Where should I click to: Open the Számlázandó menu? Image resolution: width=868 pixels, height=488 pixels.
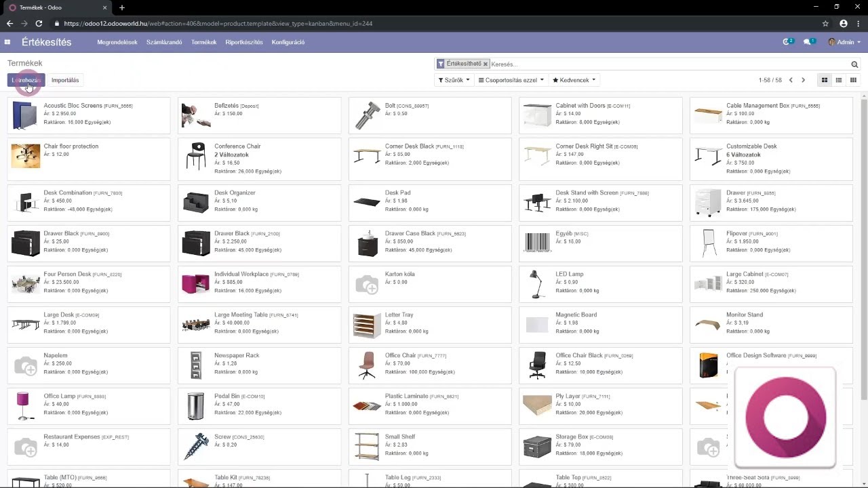click(164, 42)
